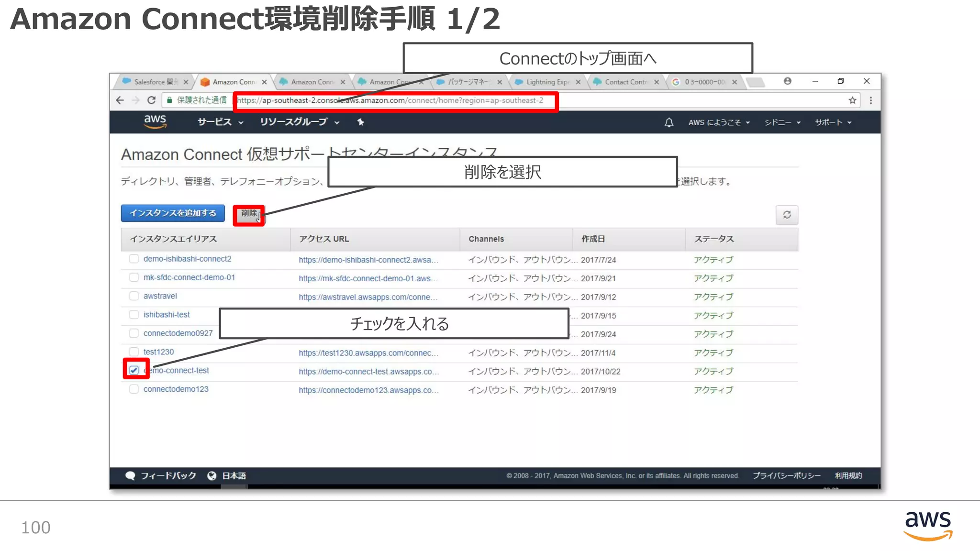Go back using browser back arrow

(120, 100)
